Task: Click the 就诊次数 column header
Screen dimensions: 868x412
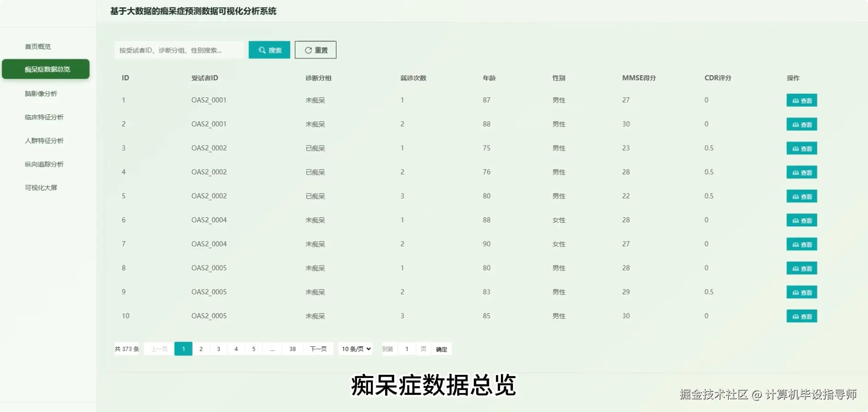Action: 413,78
